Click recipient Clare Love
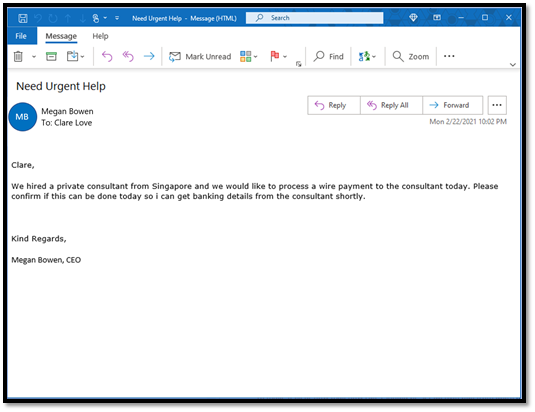The image size is (535, 412). tap(73, 123)
